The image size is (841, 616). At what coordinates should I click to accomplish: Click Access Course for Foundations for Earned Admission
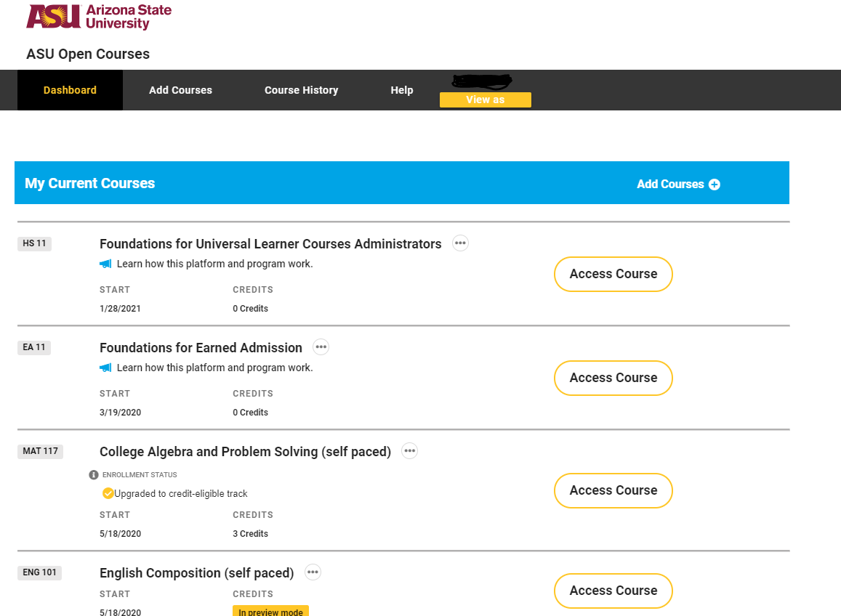(x=613, y=378)
